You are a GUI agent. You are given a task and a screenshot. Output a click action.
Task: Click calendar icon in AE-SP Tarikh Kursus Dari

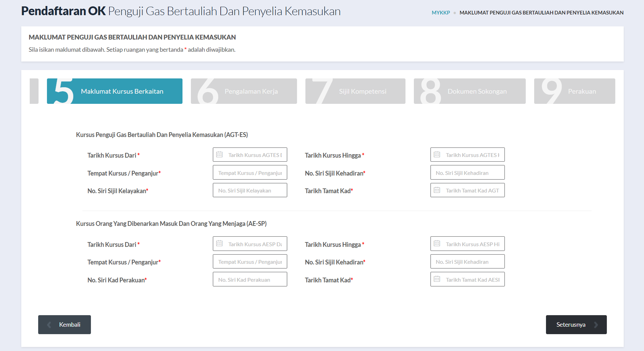coord(219,243)
